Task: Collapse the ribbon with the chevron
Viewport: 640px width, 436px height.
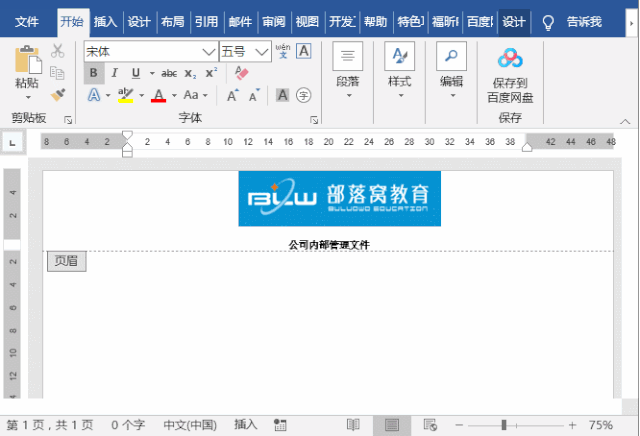Action: click(x=625, y=121)
